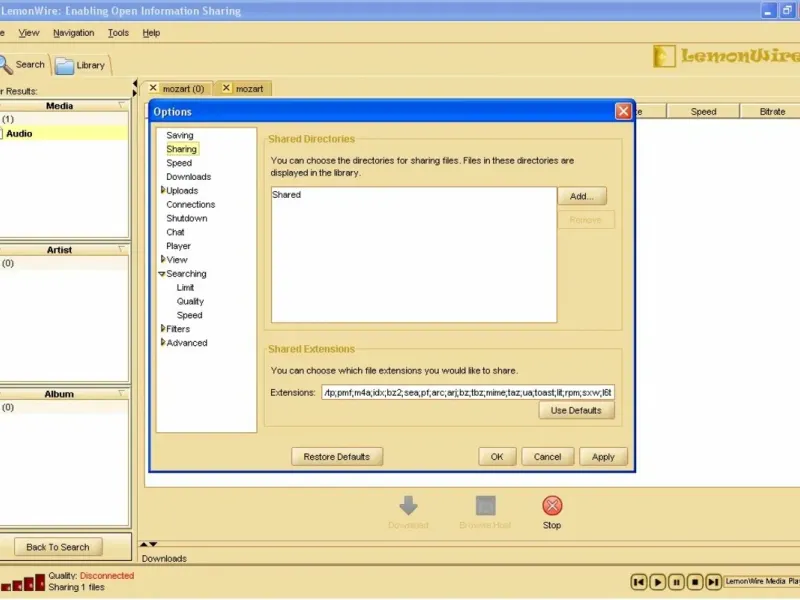The image size is (800, 600).
Task: Click the Remove button
Action: [x=586, y=220]
